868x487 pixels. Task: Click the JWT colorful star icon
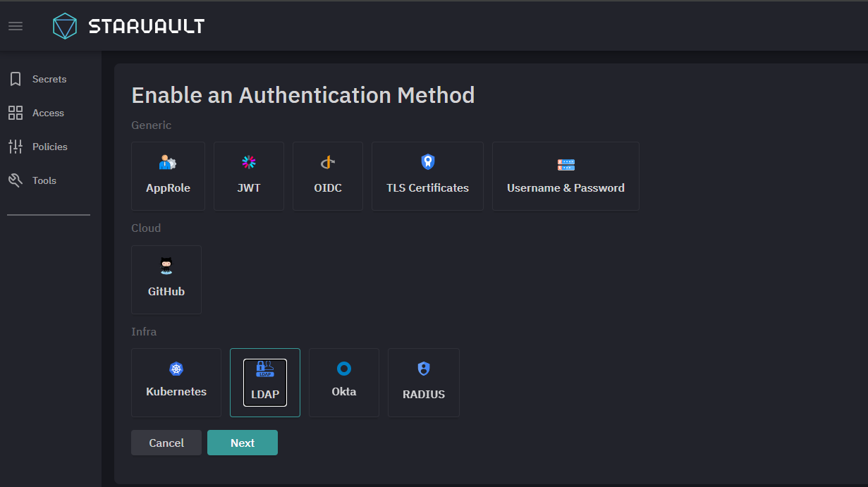pyautogui.click(x=249, y=163)
